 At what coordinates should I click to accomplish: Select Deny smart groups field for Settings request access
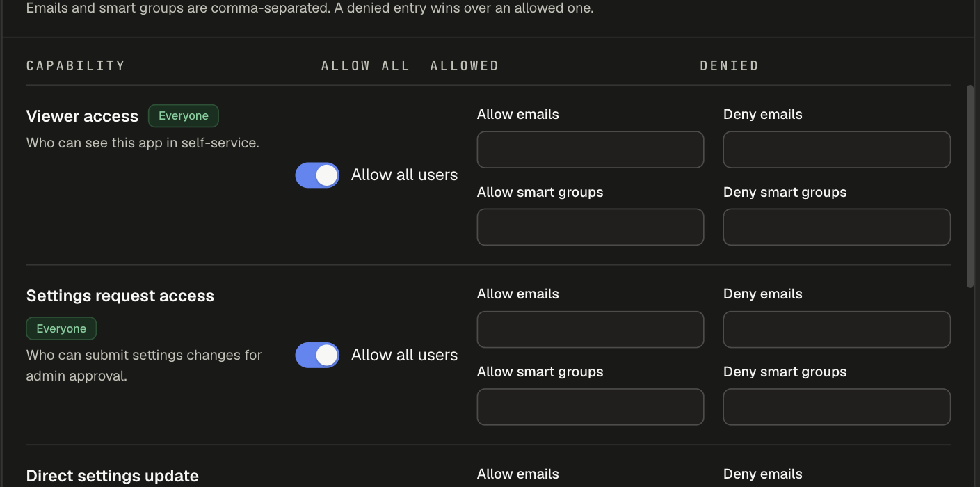pos(837,407)
